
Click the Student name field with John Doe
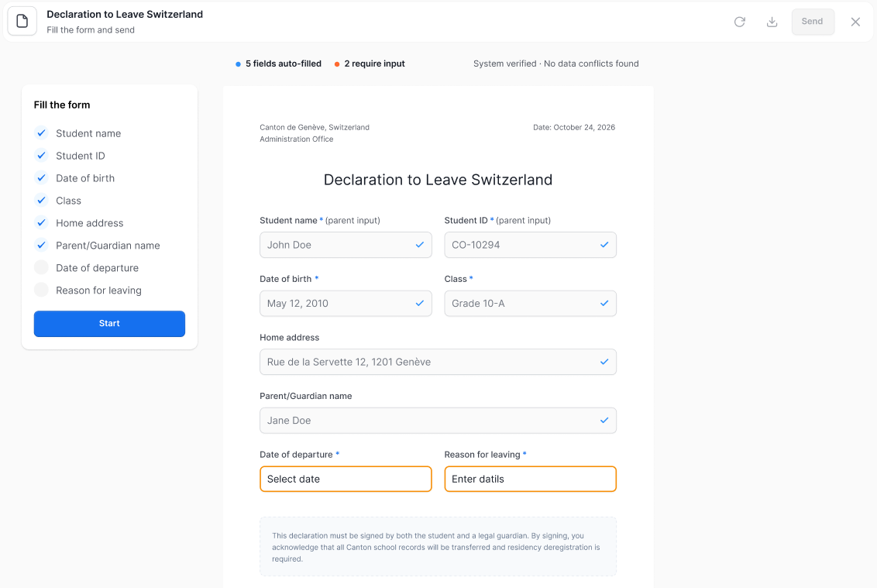tap(346, 245)
